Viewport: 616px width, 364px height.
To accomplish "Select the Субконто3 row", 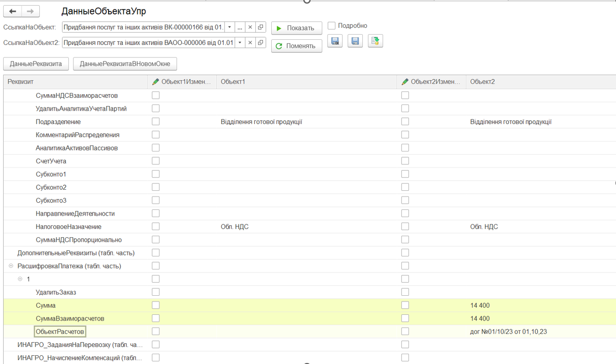I will pos(310,200).
